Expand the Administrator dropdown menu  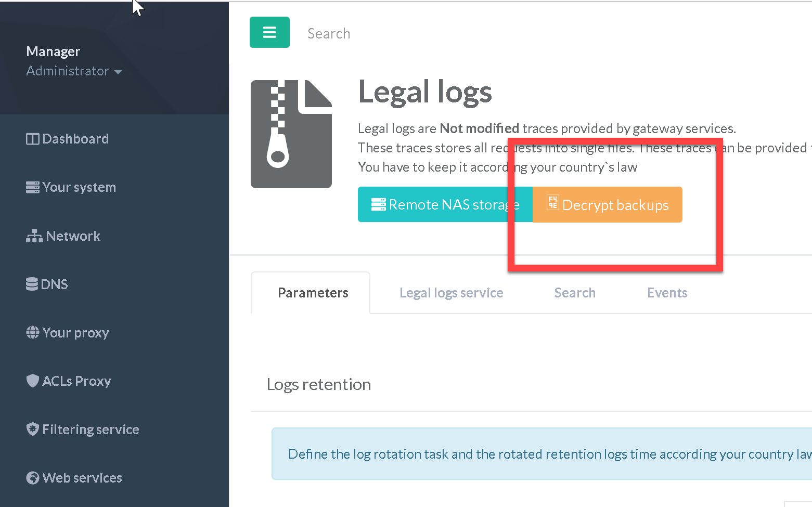point(74,71)
